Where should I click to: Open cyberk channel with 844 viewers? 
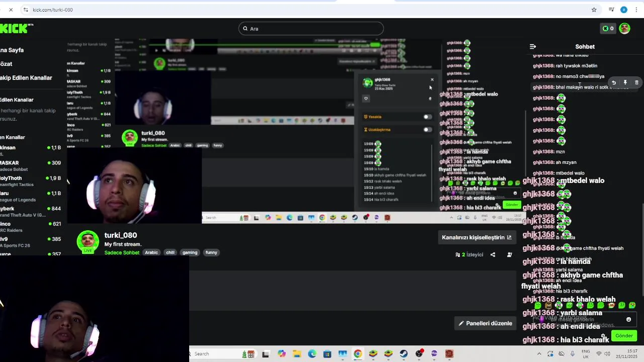30,212
